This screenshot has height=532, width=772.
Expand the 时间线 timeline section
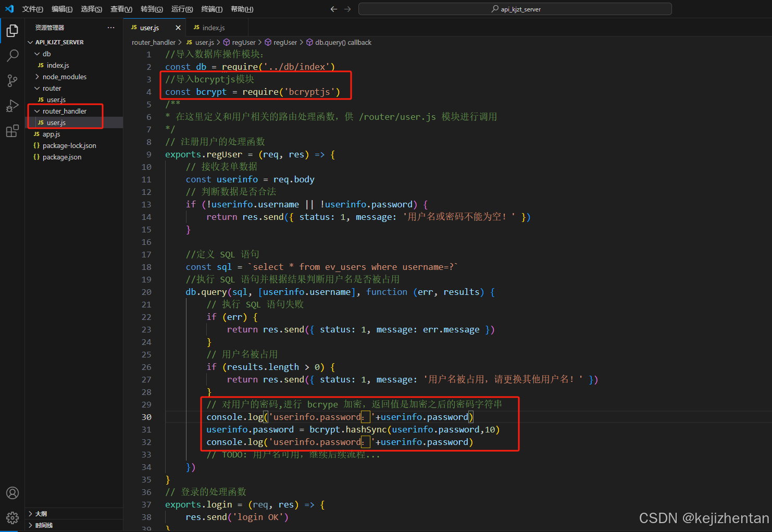(x=74, y=525)
